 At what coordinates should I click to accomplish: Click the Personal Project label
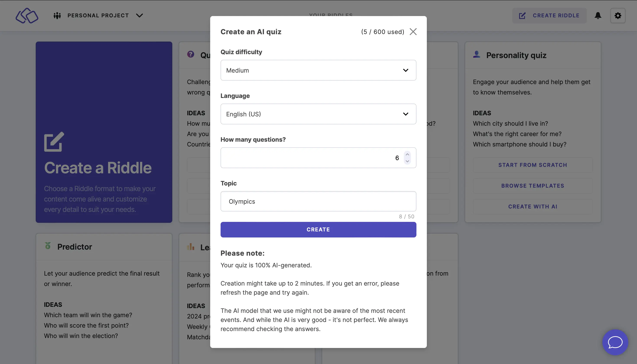coord(98,16)
